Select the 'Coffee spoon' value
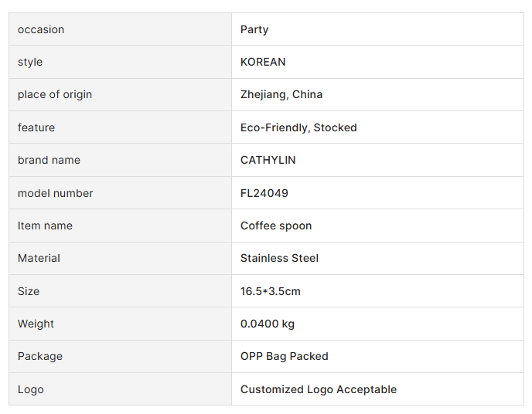 [x=276, y=226]
